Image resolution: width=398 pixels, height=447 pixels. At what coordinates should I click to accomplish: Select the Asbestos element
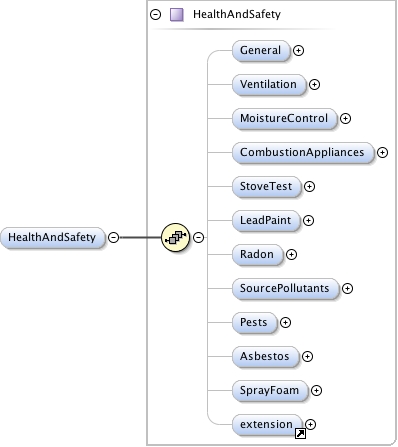pyautogui.click(x=266, y=356)
